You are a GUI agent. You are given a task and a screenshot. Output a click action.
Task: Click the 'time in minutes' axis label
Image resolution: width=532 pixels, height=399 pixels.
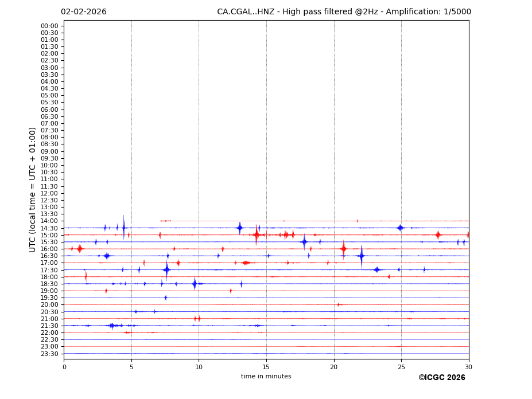[266, 377]
